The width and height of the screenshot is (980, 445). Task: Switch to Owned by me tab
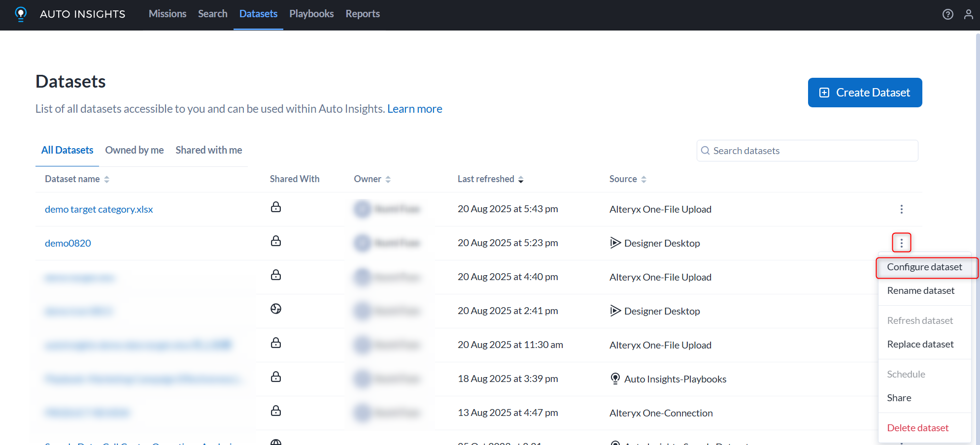click(x=135, y=150)
